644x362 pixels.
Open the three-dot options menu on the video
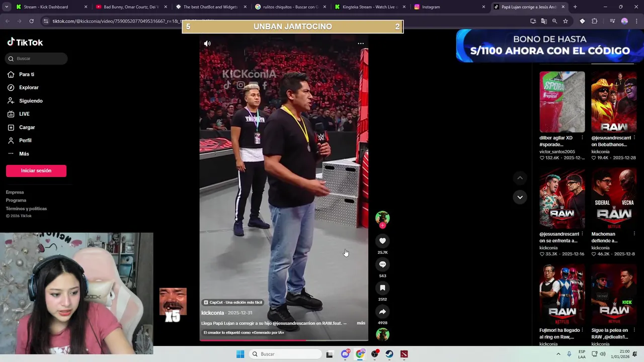(x=361, y=44)
